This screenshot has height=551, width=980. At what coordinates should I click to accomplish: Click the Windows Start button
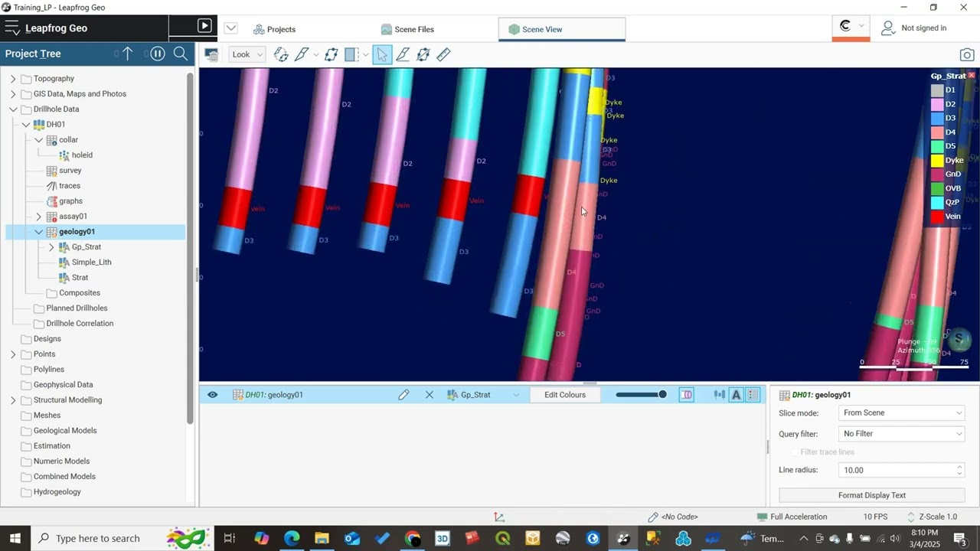coord(15,538)
